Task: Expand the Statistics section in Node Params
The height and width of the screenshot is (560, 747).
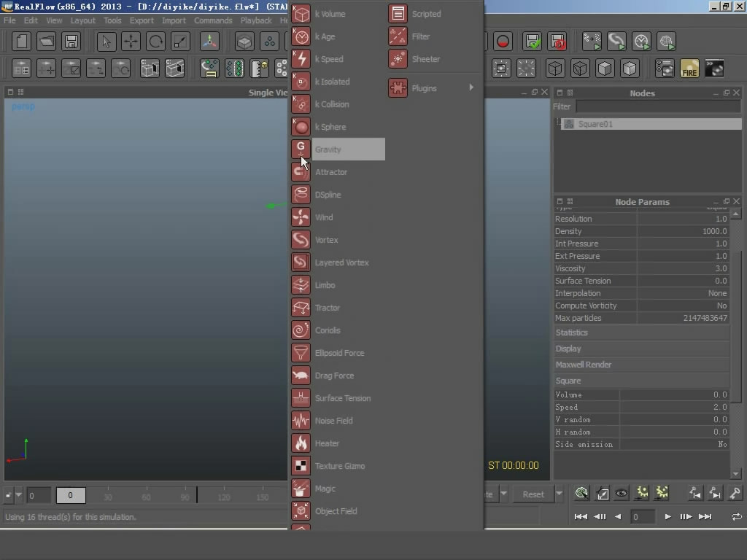Action: click(641, 332)
